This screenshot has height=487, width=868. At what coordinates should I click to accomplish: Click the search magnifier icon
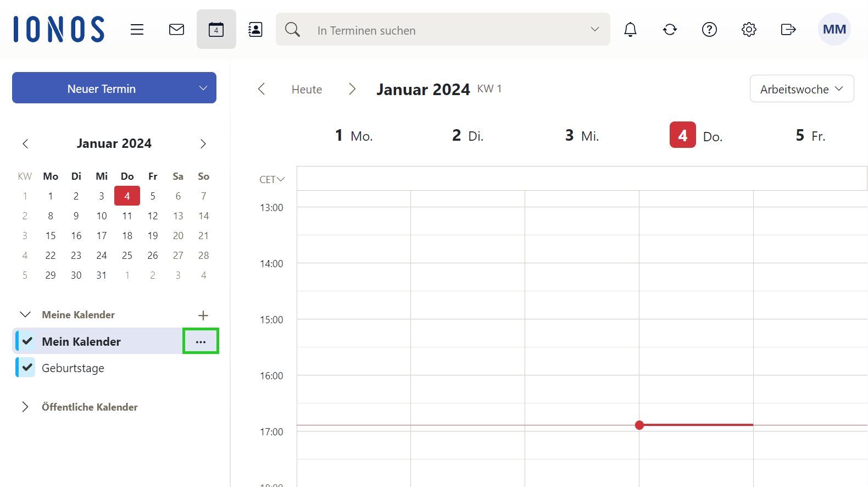(x=293, y=30)
